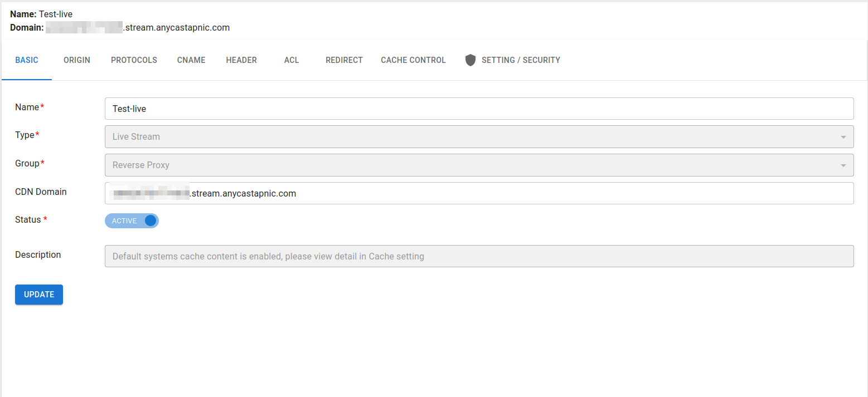Image resolution: width=868 pixels, height=397 pixels.
Task: Toggle the Active status switch
Action: (x=132, y=221)
